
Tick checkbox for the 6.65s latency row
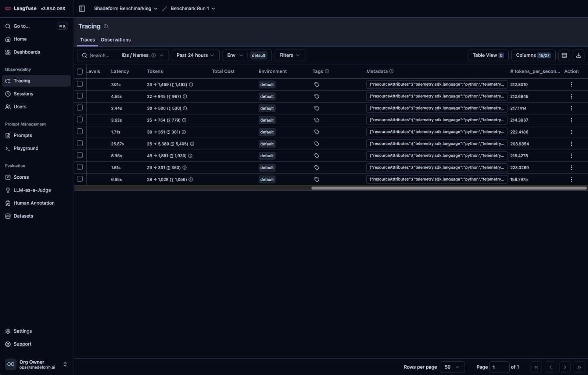pyautogui.click(x=80, y=179)
